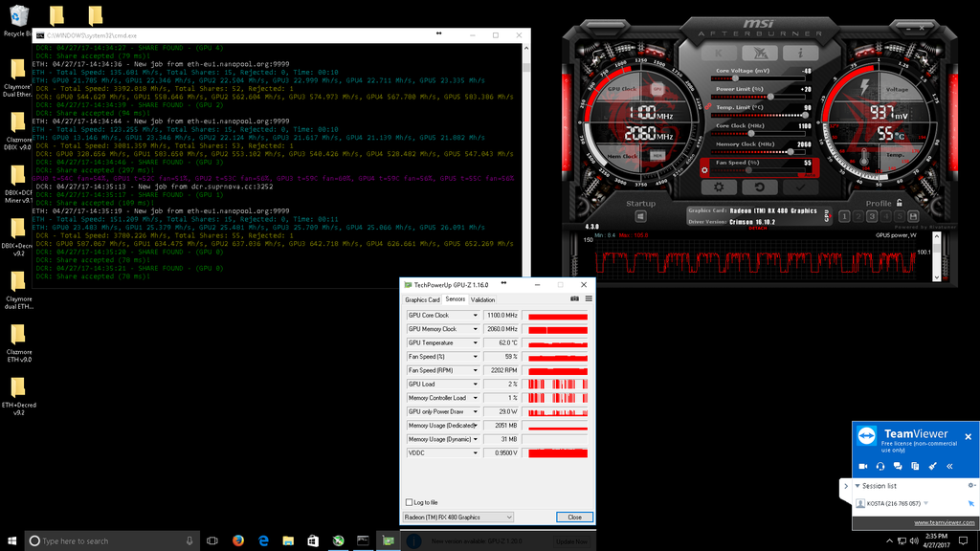Screen dimensions: 980x551
Task: Open the Windows Store taskbar icon
Action: [x=313, y=541]
